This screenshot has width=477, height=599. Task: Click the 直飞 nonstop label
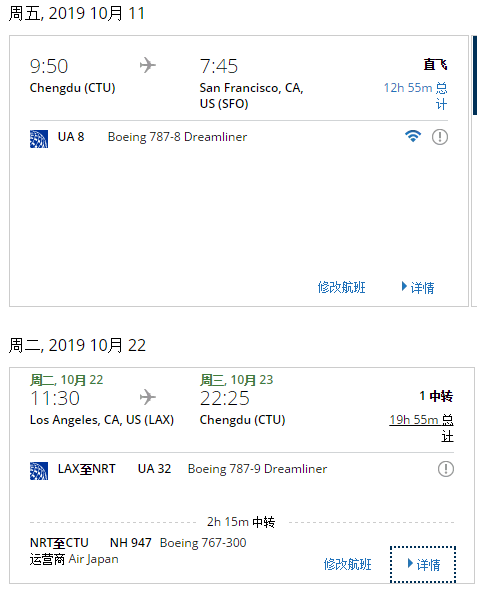pos(435,64)
